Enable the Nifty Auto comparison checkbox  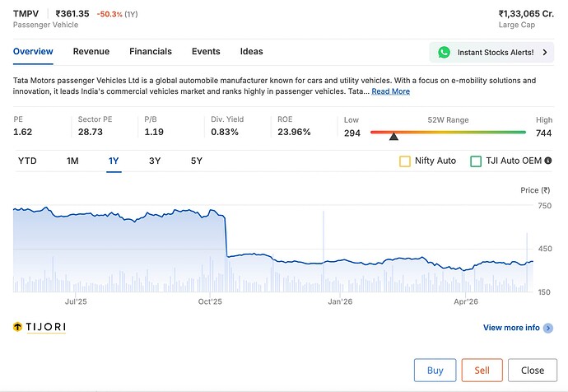(x=405, y=161)
